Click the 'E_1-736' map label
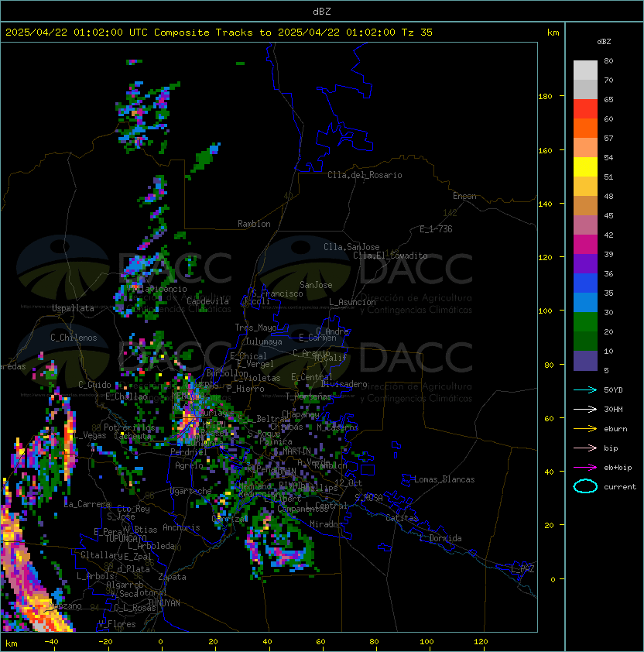Screen dimensions: 644x652 (436, 229)
